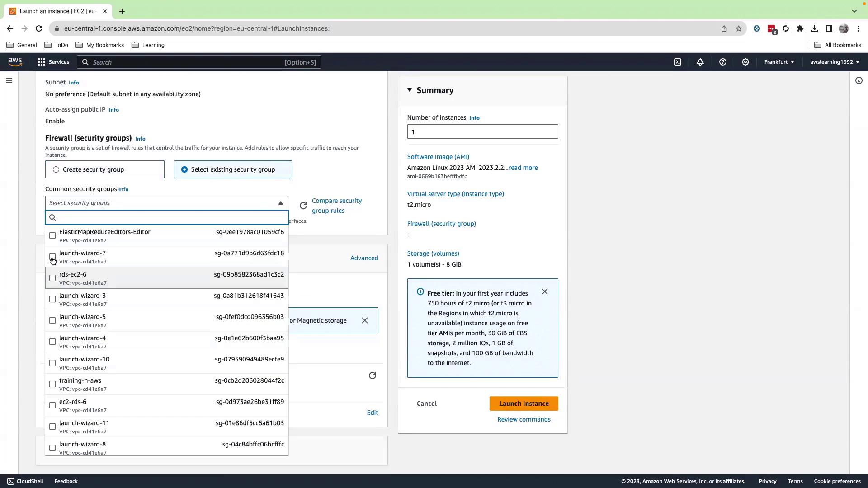Click the AWS logo home icon
Viewport: 868px width, 488px height.
[x=15, y=62]
